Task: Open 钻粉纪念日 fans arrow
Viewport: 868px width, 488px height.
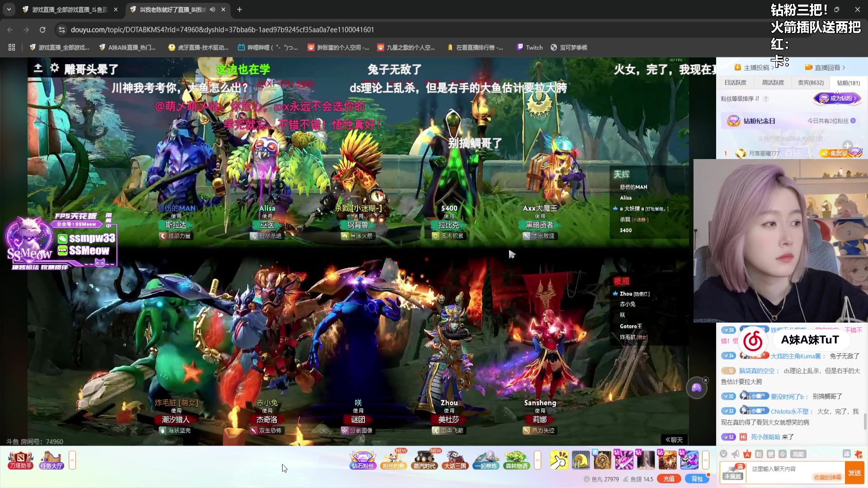Action: pyautogui.click(x=853, y=121)
